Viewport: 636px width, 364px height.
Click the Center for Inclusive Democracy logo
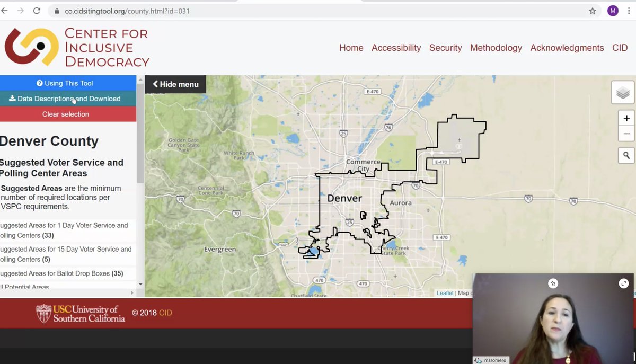(x=77, y=47)
